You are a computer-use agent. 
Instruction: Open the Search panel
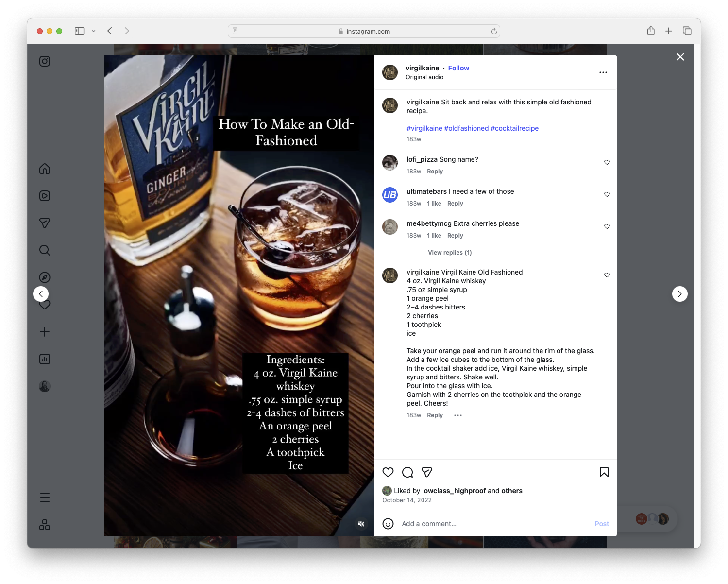point(44,250)
